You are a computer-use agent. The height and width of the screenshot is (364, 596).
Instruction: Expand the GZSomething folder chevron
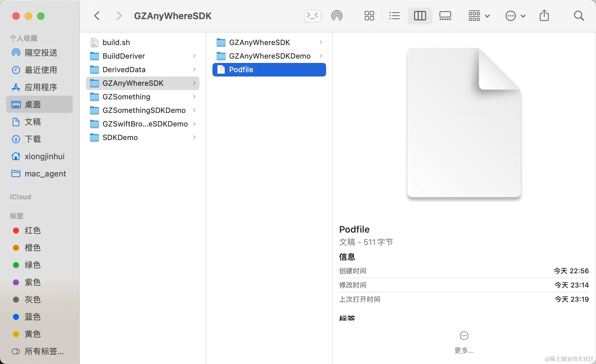(x=194, y=97)
